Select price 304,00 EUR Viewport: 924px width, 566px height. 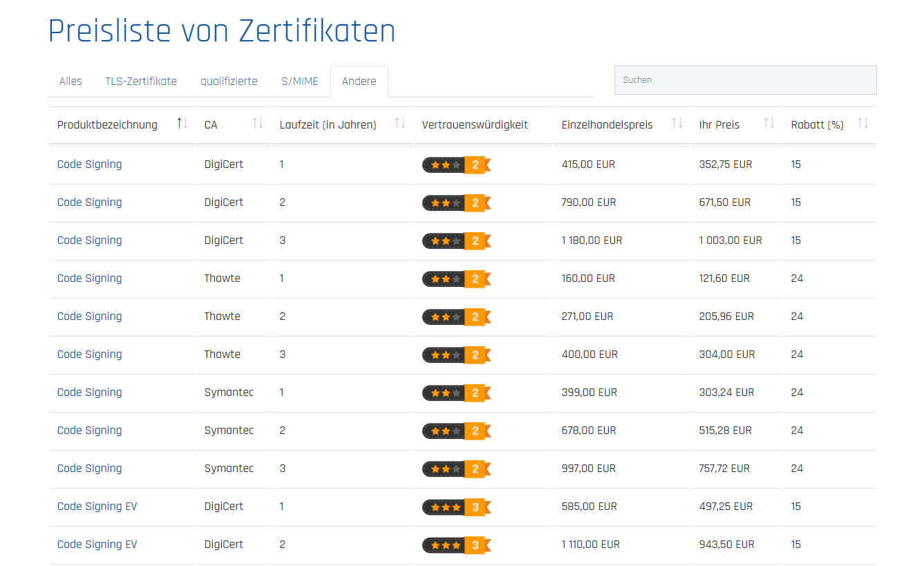tap(727, 355)
